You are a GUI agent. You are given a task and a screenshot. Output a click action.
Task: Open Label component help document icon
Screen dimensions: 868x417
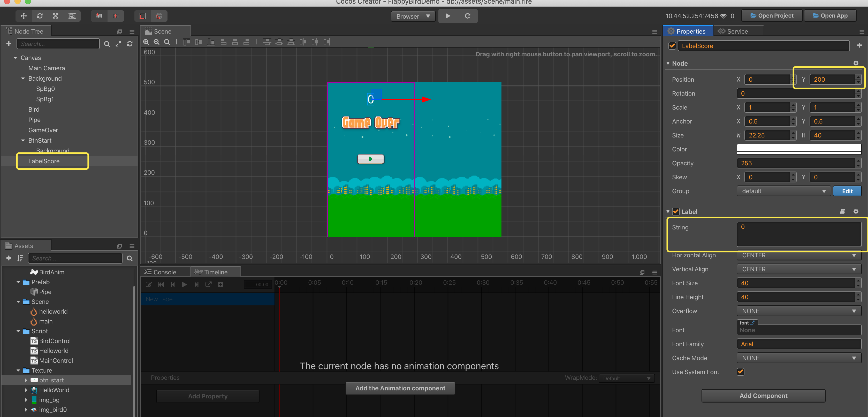[842, 212]
